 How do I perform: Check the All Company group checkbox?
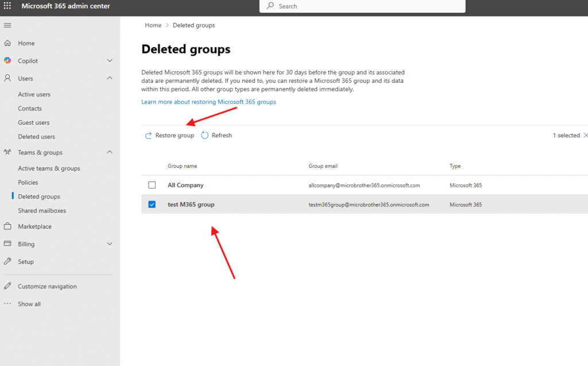click(x=152, y=185)
